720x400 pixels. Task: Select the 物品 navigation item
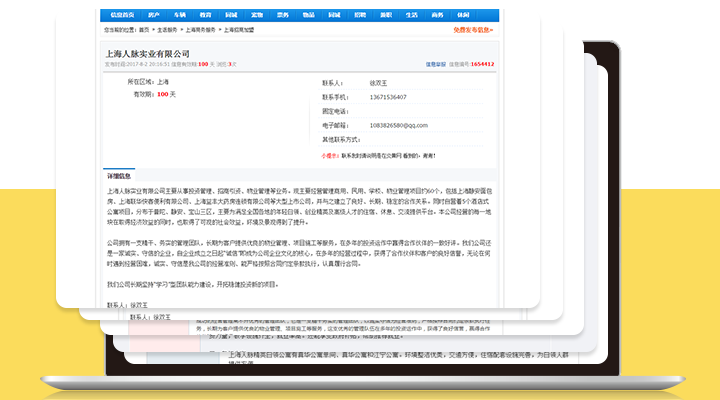[309, 15]
